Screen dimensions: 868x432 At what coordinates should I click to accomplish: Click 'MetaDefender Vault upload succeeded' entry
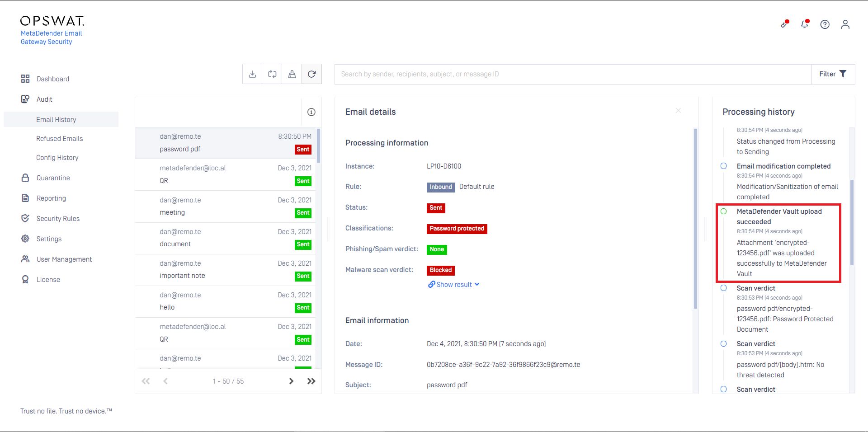[779, 216]
